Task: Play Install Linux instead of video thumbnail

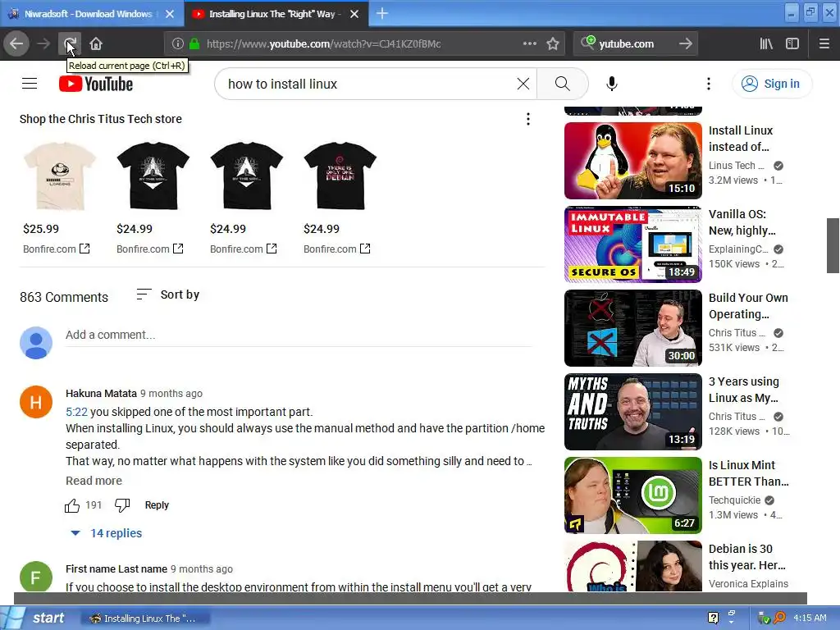Action: tap(632, 161)
